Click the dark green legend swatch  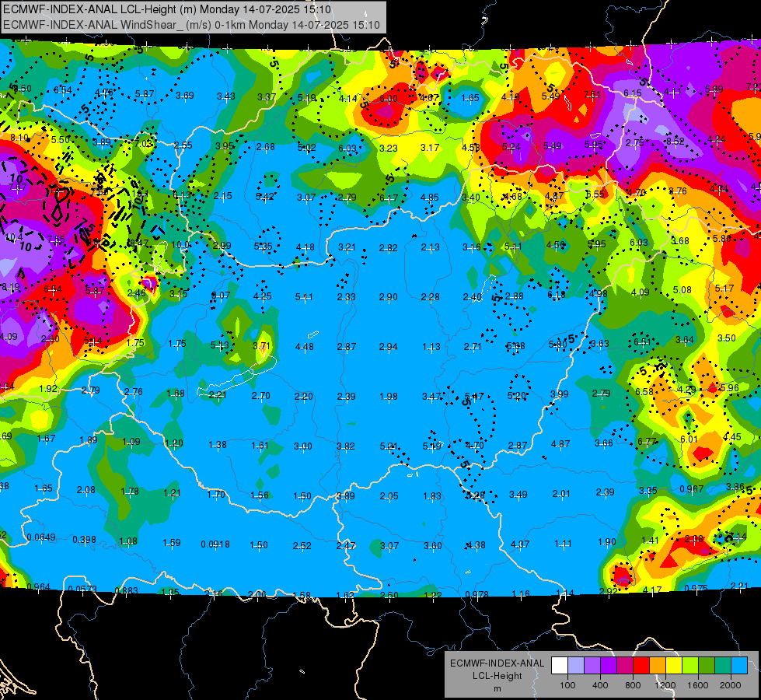(706, 666)
